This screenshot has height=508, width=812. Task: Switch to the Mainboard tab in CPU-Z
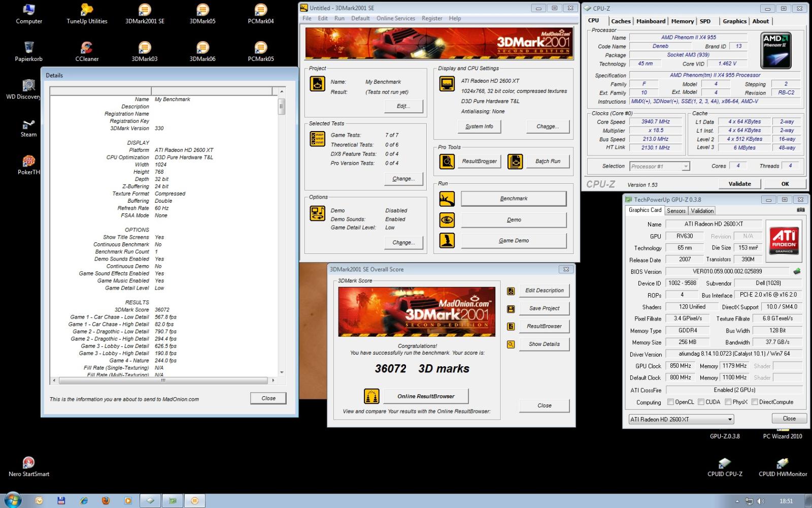[651, 21]
